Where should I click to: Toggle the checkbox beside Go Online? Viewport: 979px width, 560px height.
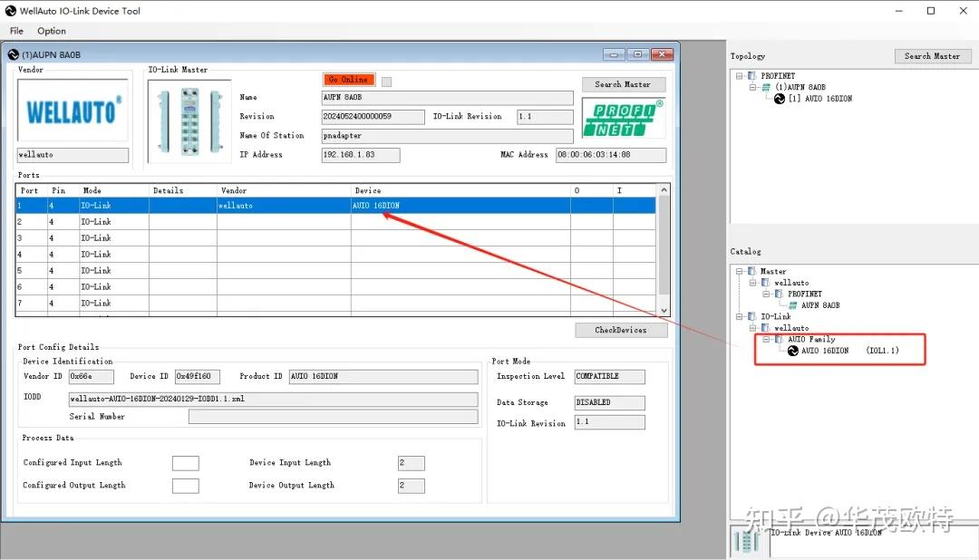386,82
